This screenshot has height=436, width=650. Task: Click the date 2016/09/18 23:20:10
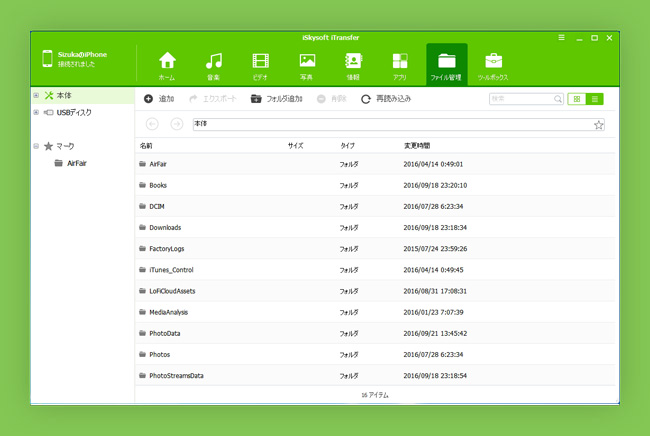tap(435, 185)
